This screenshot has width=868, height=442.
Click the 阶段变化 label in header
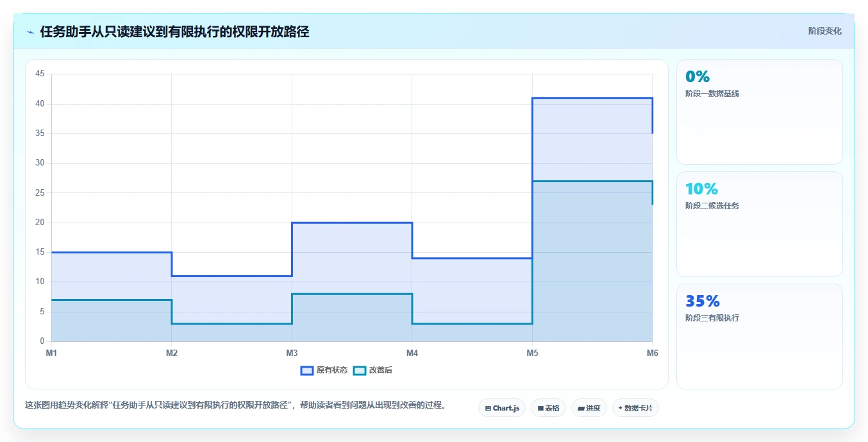[x=824, y=31]
